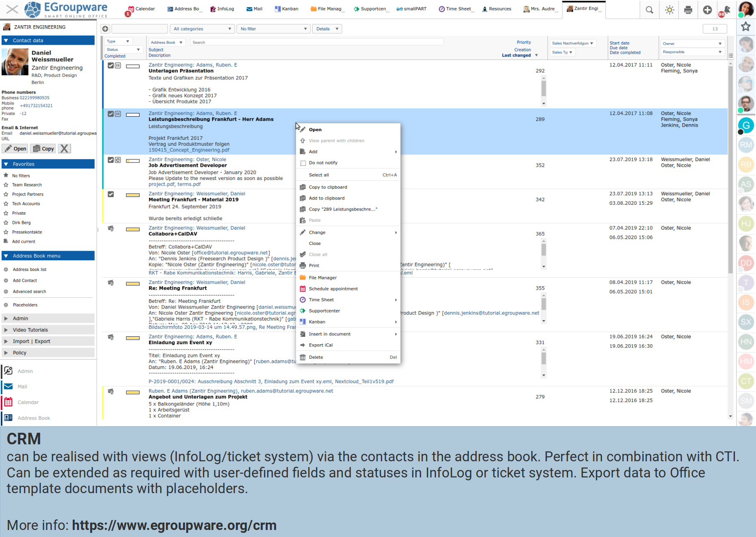Open the notifications bell icon
Screen dimensions: 756x537
tap(726, 10)
